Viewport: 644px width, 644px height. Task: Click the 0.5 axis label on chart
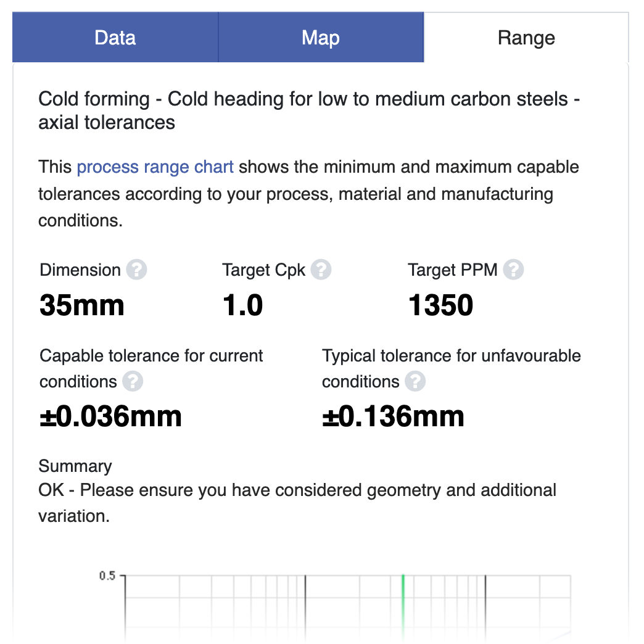pyautogui.click(x=107, y=576)
